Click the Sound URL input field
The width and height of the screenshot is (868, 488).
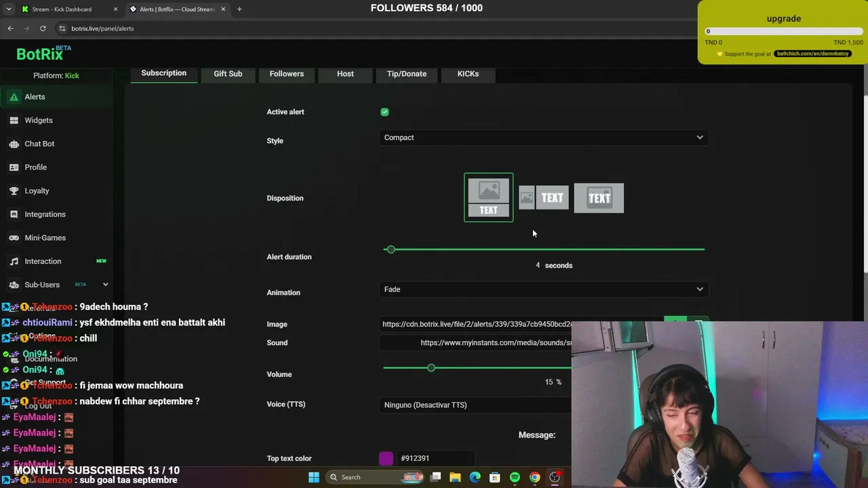tap(476, 342)
